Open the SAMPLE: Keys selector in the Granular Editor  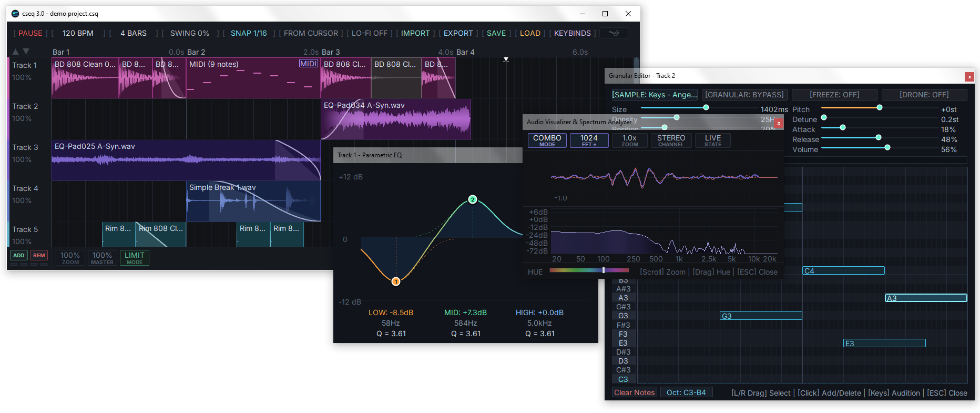tap(655, 95)
